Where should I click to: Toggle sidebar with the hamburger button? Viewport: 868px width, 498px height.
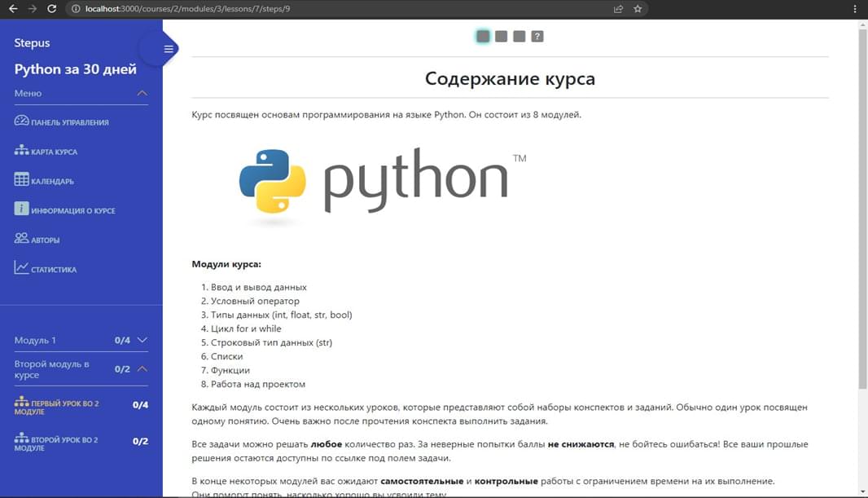point(169,49)
